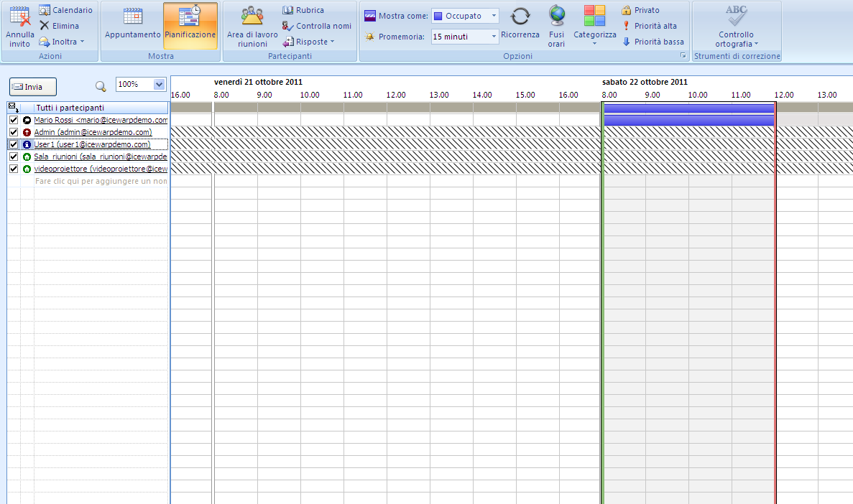
Task: Uncheck the User1 attendee checkbox
Action: tap(14, 144)
